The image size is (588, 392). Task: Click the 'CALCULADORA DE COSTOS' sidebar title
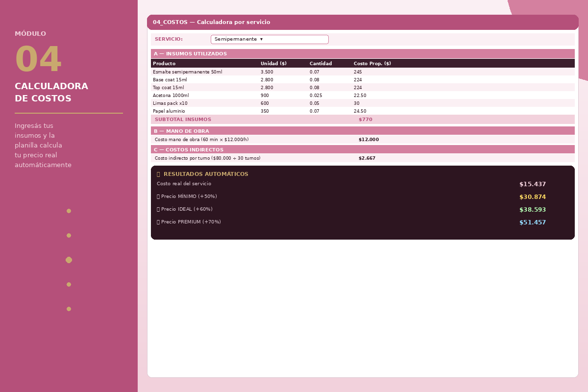coord(51,93)
